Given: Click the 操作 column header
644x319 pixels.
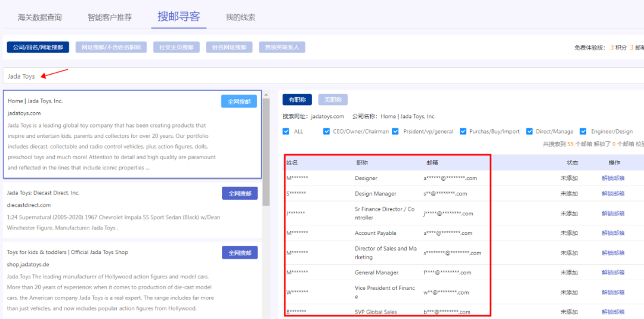Looking at the screenshot, I should click(614, 163).
